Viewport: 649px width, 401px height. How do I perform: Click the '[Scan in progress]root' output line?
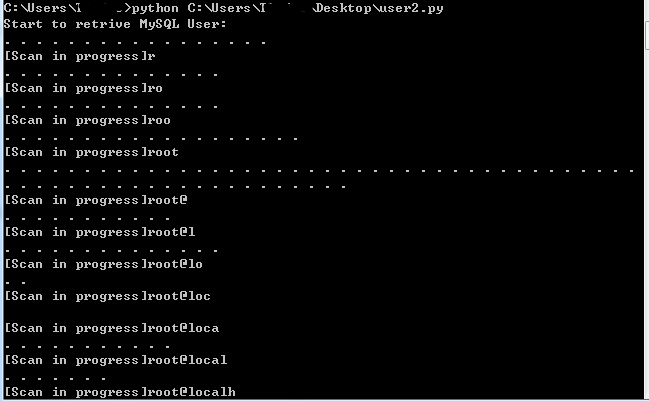tap(91, 152)
